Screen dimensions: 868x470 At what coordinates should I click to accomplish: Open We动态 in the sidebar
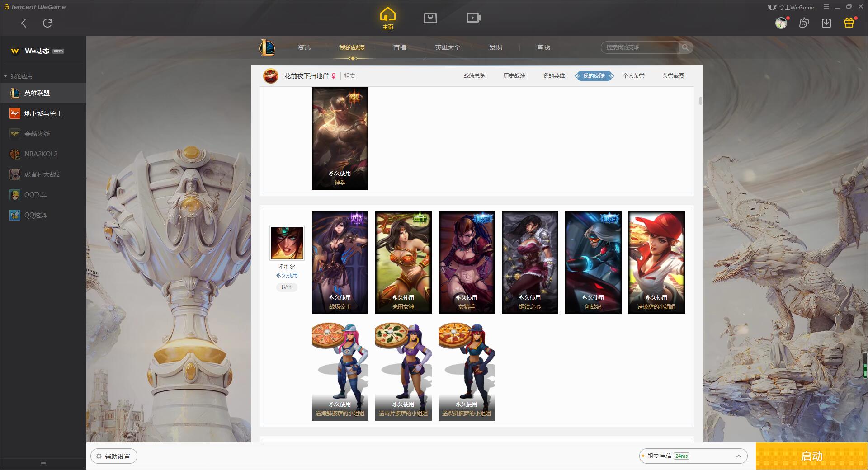click(43, 51)
